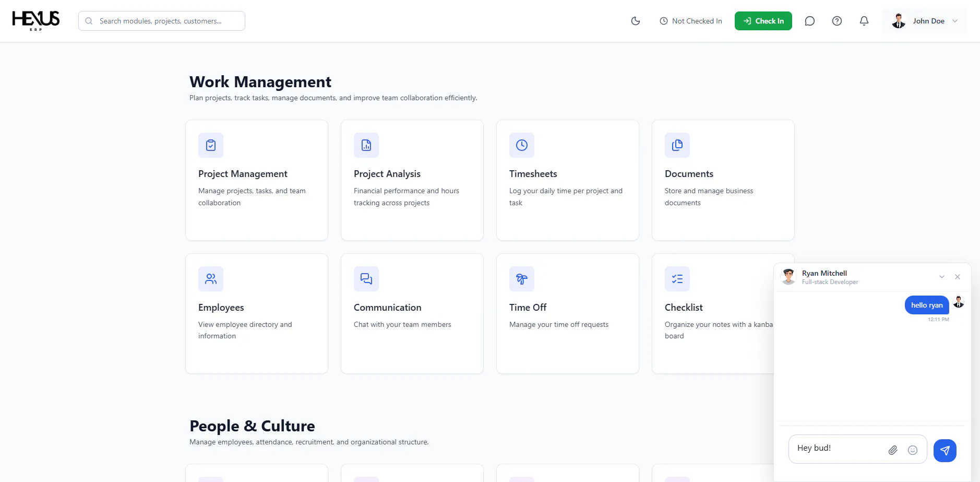
Task: Click the 'Full-stack Developer' subtitle in chat
Action: click(x=830, y=282)
